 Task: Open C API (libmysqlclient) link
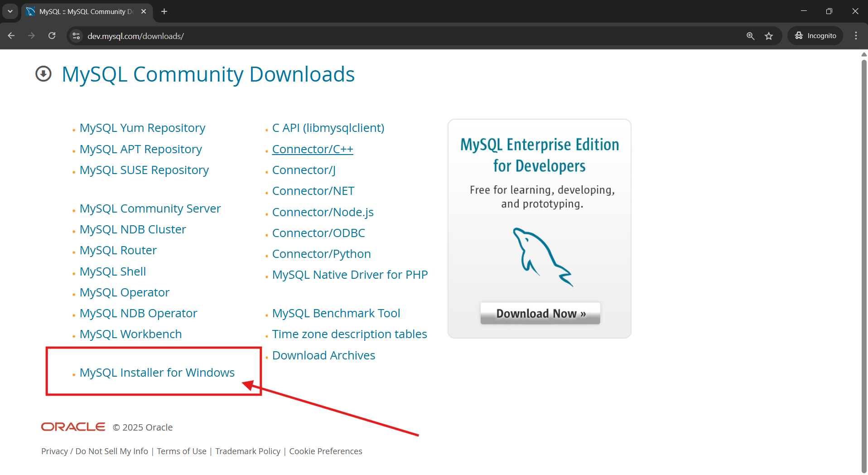(x=328, y=128)
